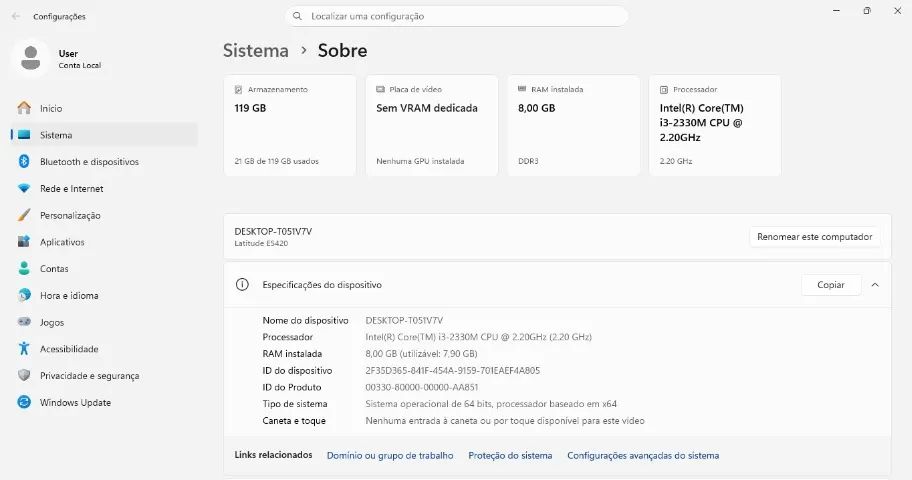Click the ID do dispositivo value
This screenshot has height=480, width=912.
pos(453,370)
